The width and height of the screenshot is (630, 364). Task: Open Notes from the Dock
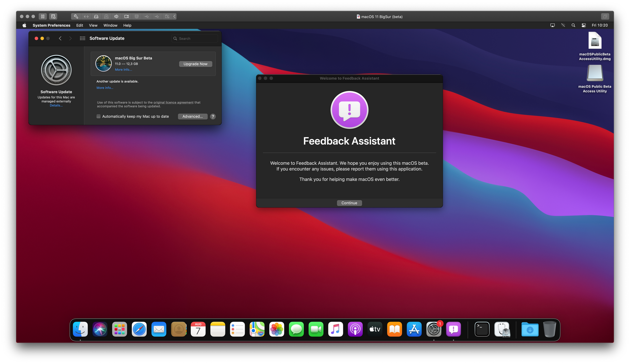pos(218,329)
